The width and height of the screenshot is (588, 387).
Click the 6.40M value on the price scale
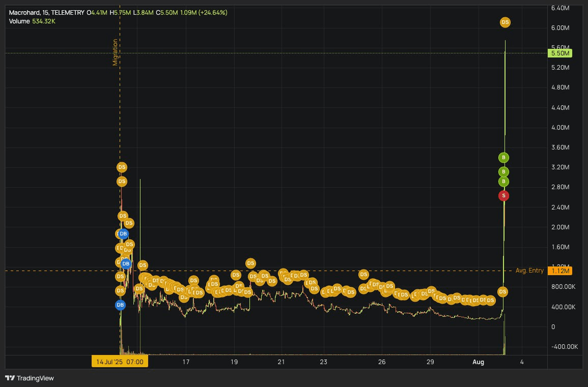[560, 8]
